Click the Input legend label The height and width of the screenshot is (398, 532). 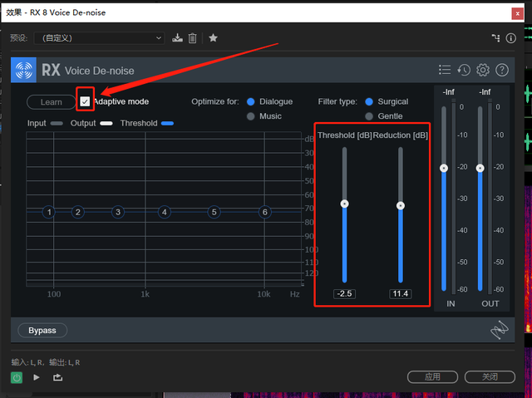37,123
